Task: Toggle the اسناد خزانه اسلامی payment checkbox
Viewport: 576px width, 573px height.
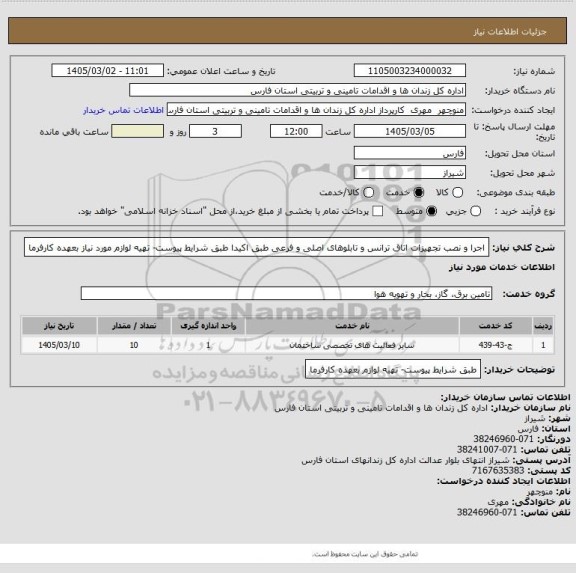Action: coord(377,211)
